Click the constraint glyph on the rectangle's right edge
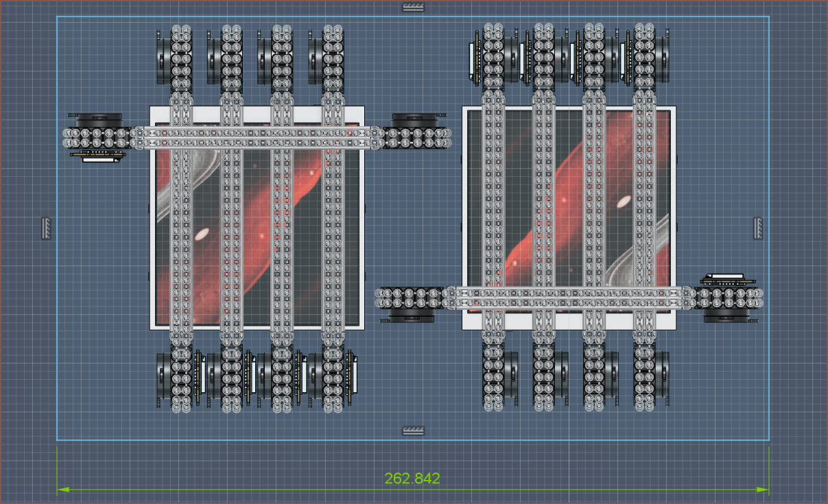Screen dimensions: 828x504 [x=759, y=228]
